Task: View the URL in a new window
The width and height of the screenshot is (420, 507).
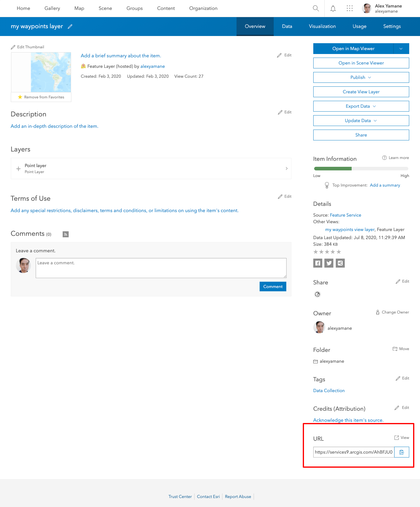Action: point(402,438)
